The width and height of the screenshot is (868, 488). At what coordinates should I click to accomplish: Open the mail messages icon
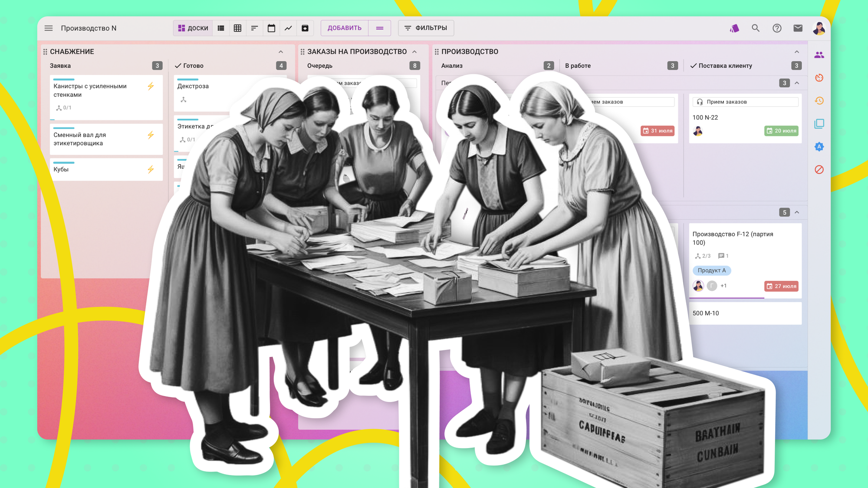[x=798, y=28]
